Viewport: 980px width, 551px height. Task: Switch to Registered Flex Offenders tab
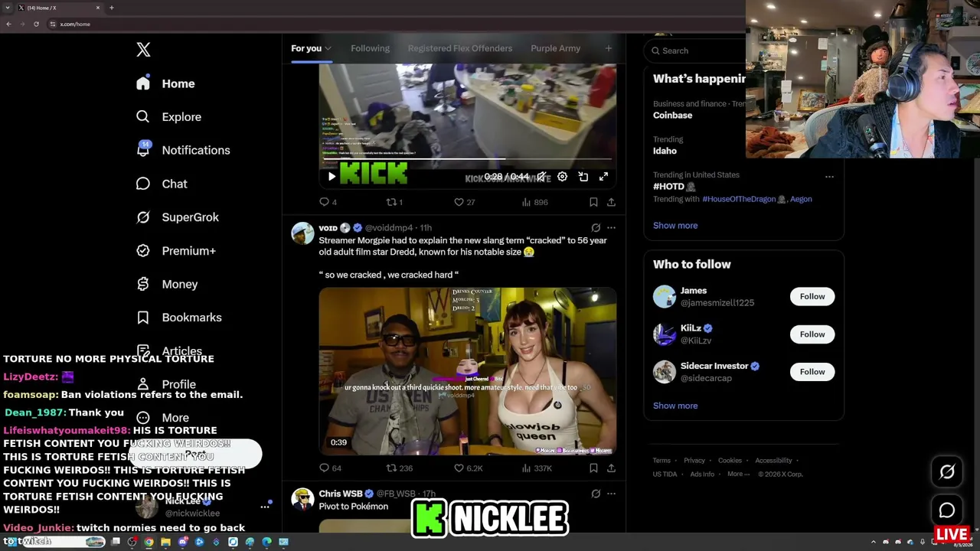tap(460, 48)
